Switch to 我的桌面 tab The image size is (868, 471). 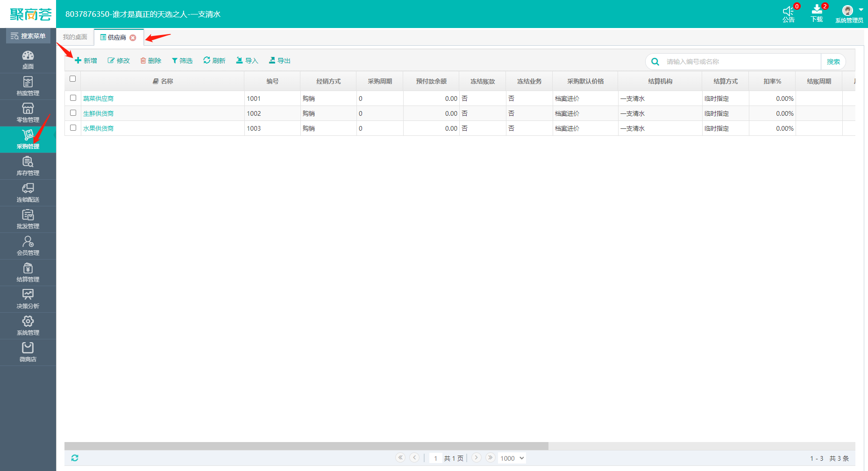(75, 37)
